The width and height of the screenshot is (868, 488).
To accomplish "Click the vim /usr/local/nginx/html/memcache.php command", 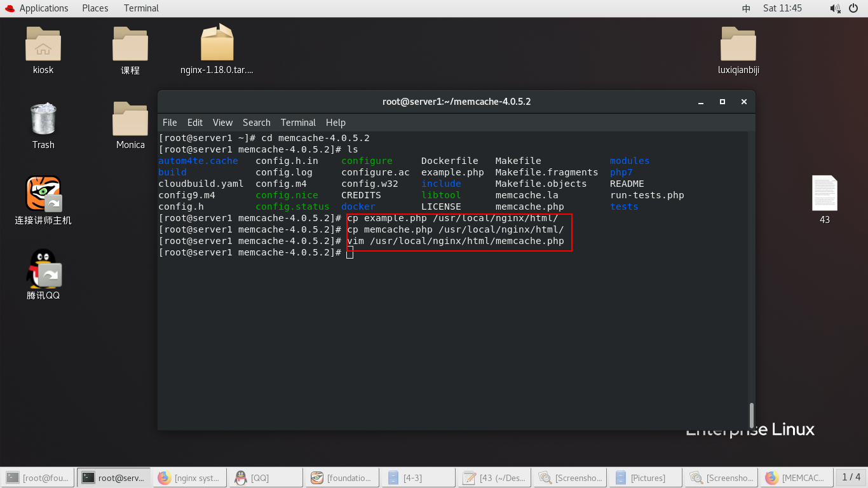I will pos(456,241).
